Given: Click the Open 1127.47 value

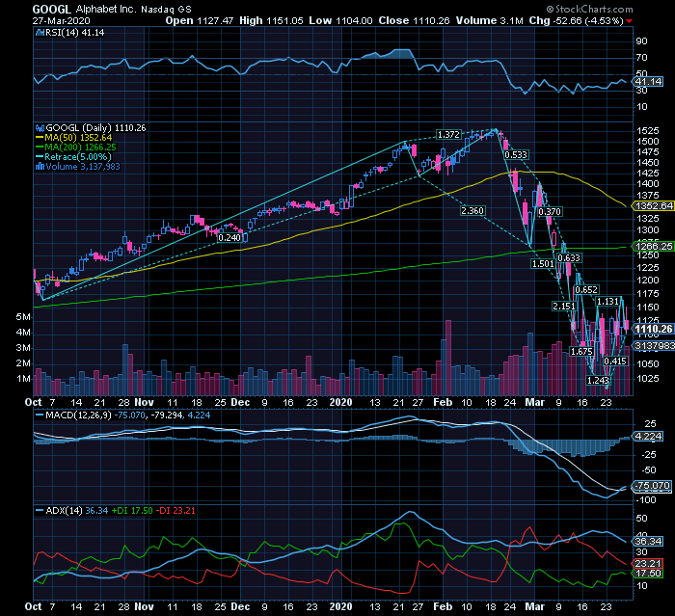Looking at the screenshot, I should coord(200,21).
